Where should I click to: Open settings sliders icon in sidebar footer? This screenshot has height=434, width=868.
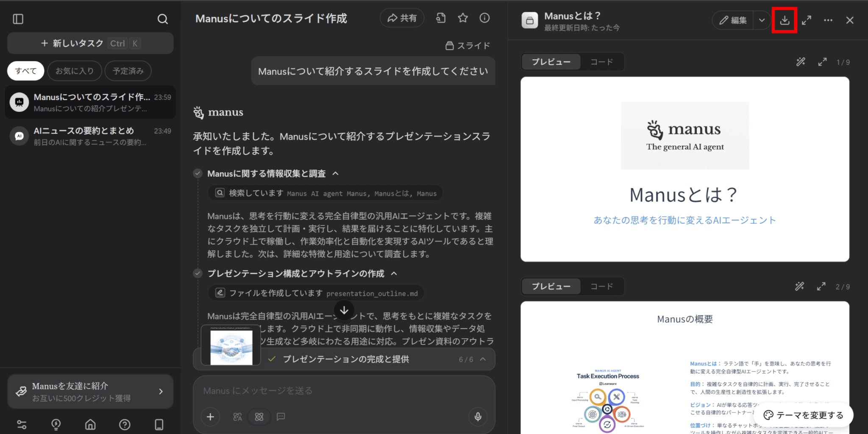pos(22,424)
